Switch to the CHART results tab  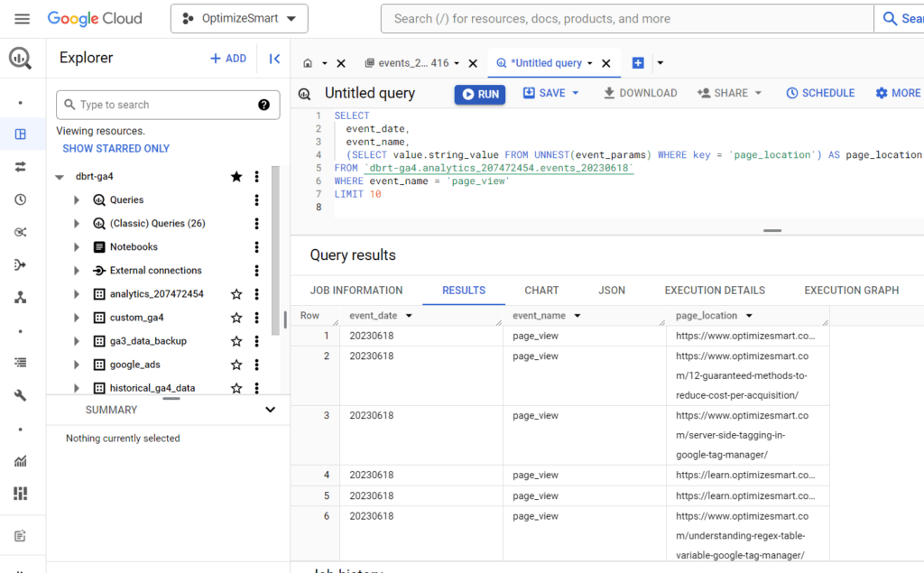coord(541,290)
